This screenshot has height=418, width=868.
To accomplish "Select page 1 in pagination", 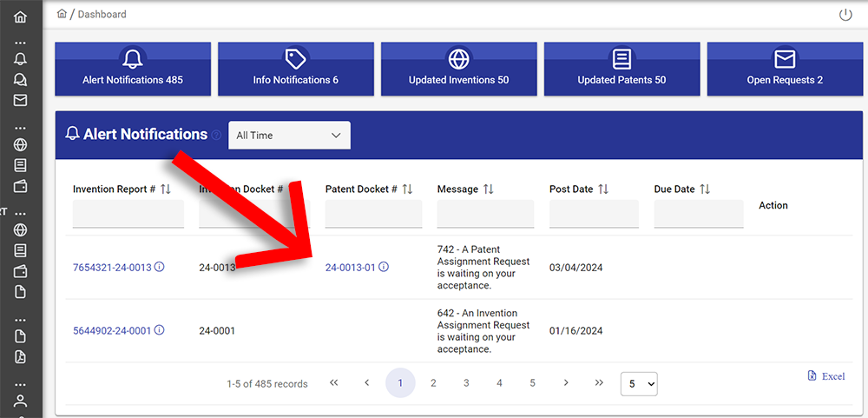I will 400,383.
